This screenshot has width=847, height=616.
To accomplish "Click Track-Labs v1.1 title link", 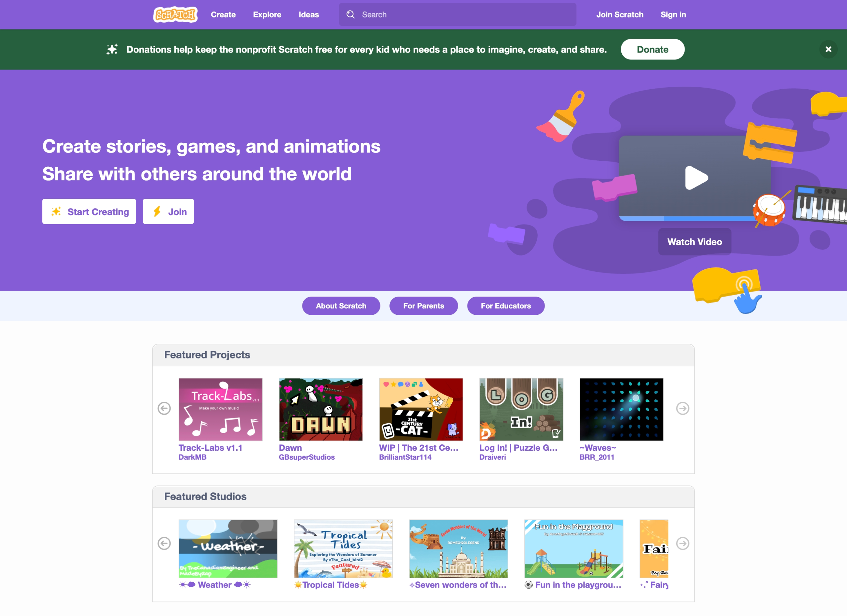I will click(x=210, y=448).
